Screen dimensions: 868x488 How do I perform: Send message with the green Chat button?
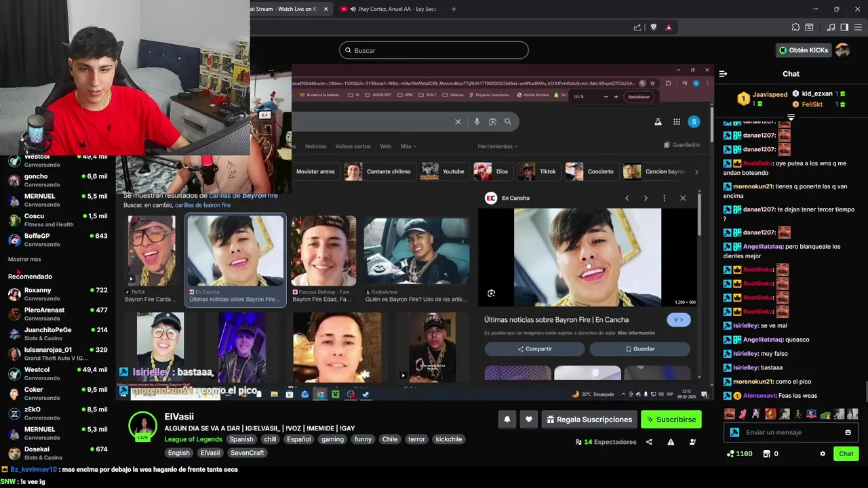coord(846,454)
